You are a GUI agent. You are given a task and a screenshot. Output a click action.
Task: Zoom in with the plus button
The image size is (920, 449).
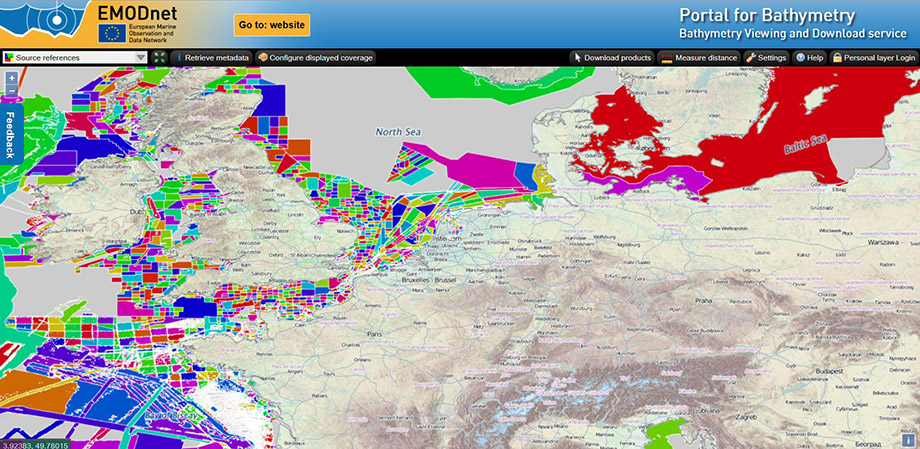(11, 77)
